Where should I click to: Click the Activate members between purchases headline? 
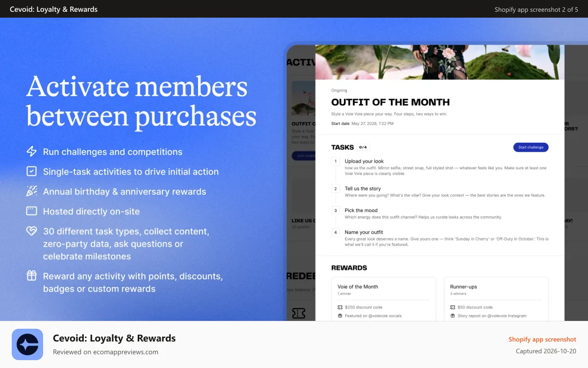tap(142, 102)
